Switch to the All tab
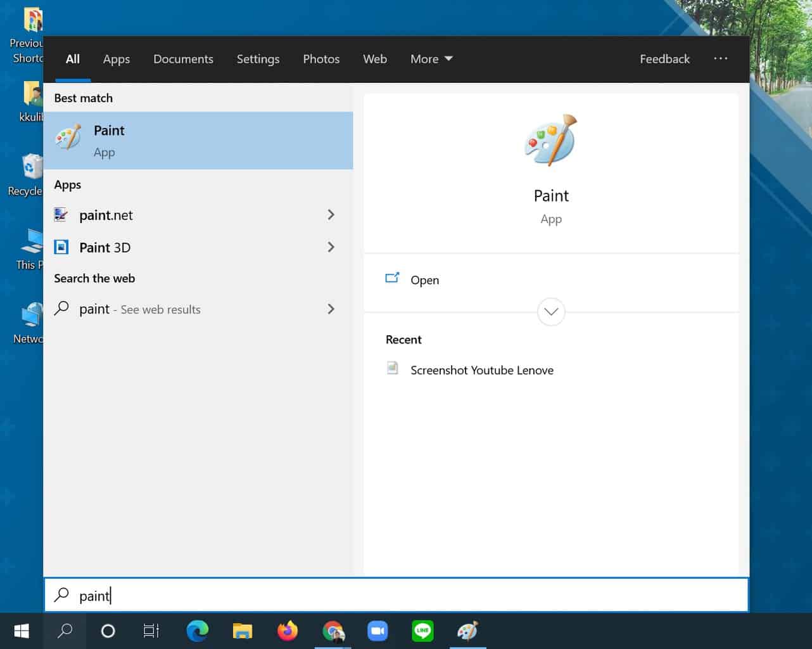The width and height of the screenshot is (812, 649). click(73, 59)
